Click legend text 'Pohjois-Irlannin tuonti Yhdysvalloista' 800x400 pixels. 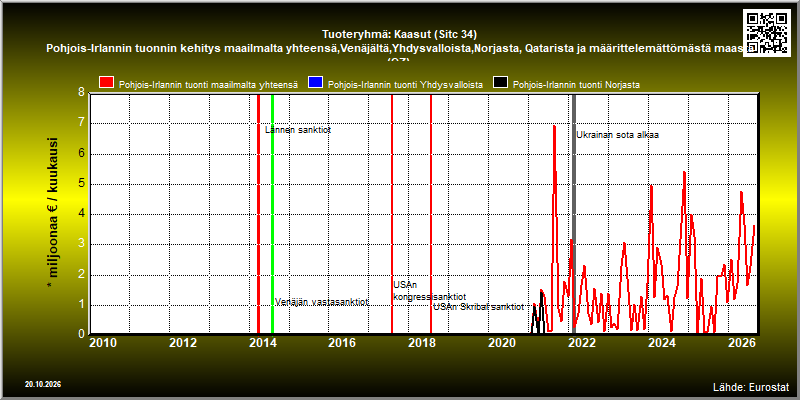(405, 85)
